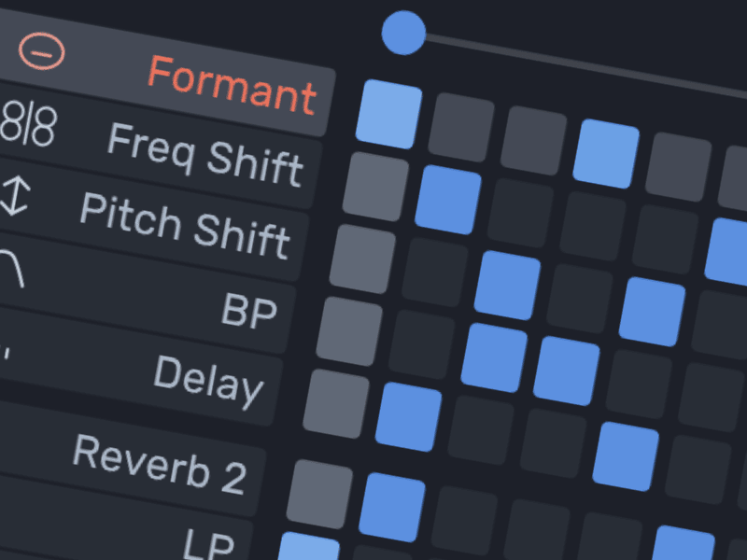Viewport: 747px width, 560px height.
Task: Click the LP row label
Action: tap(207, 539)
